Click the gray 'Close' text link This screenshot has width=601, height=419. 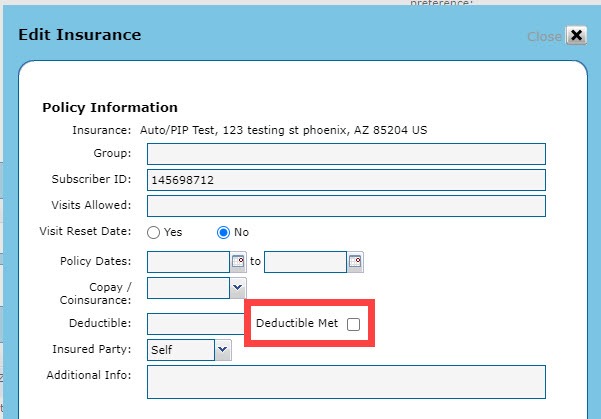[x=544, y=36]
